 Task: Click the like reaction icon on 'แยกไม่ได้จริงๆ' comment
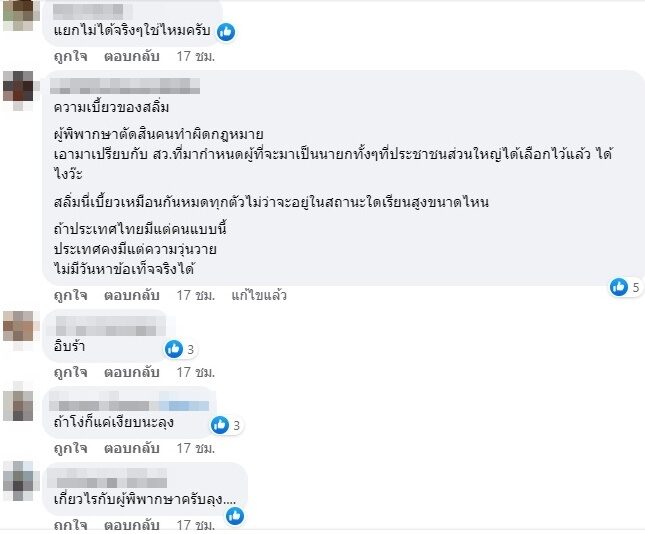tap(226, 32)
